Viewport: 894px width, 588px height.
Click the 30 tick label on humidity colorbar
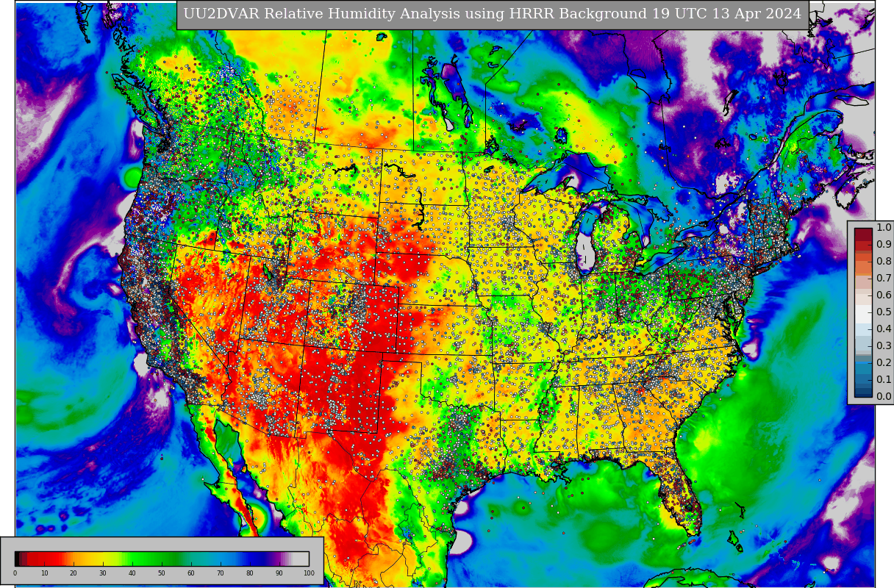click(103, 573)
